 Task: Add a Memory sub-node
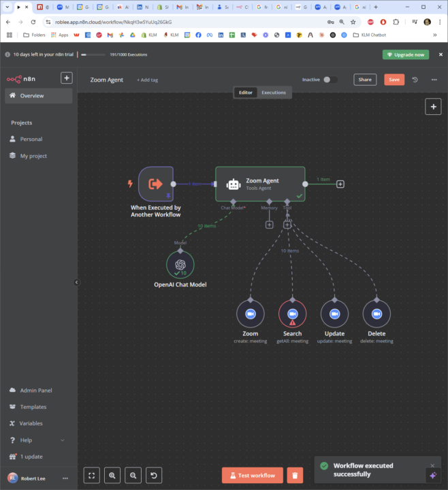(x=269, y=225)
